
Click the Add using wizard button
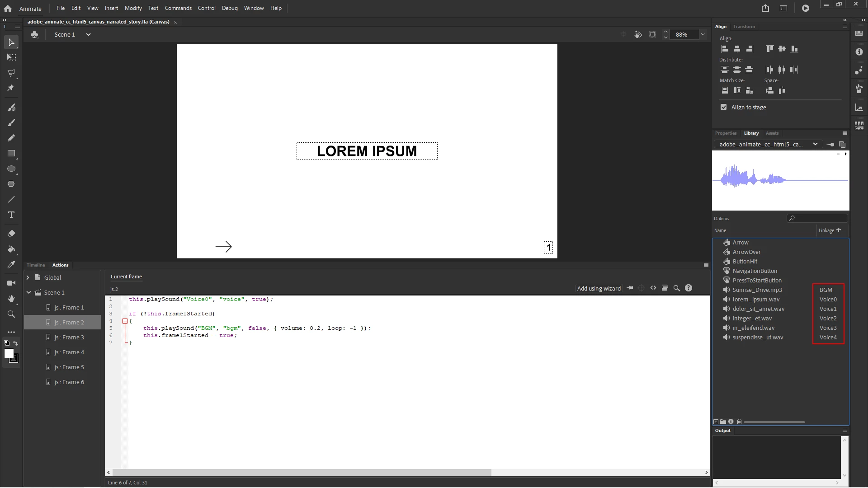(x=599, y=288)
